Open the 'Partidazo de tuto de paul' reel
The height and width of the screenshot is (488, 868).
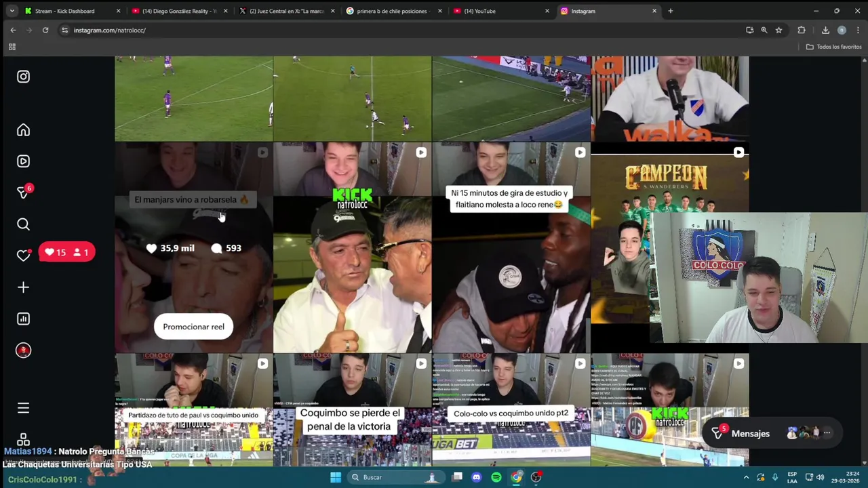[193, 410]
